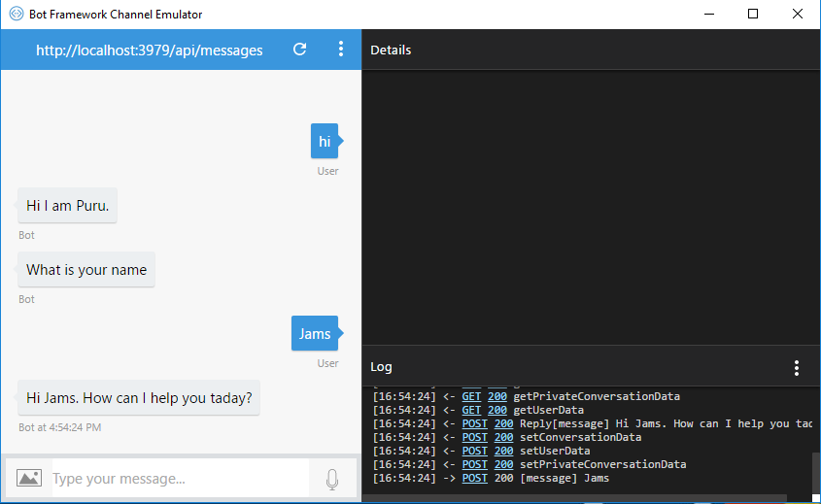821x504 pixels.
Task: Open the header vertical-dots settings menu
Action: pos(341,50)
